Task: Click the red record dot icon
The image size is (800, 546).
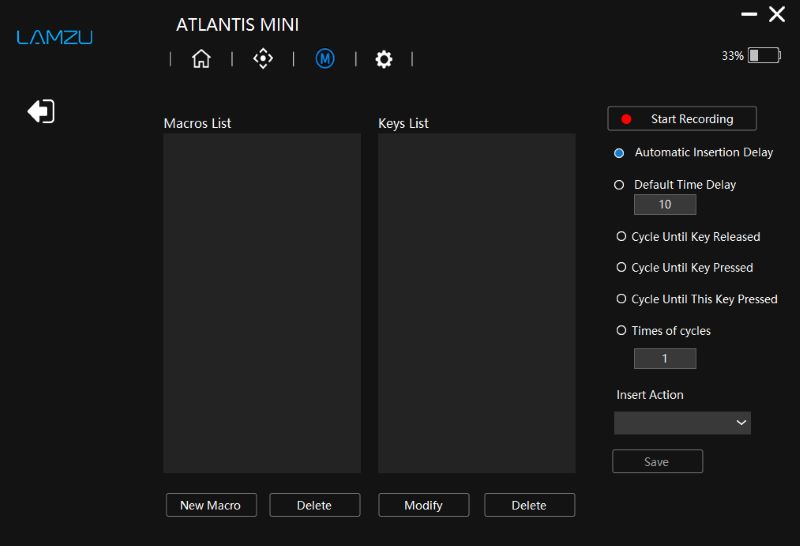Action: [x=626, y=119]
